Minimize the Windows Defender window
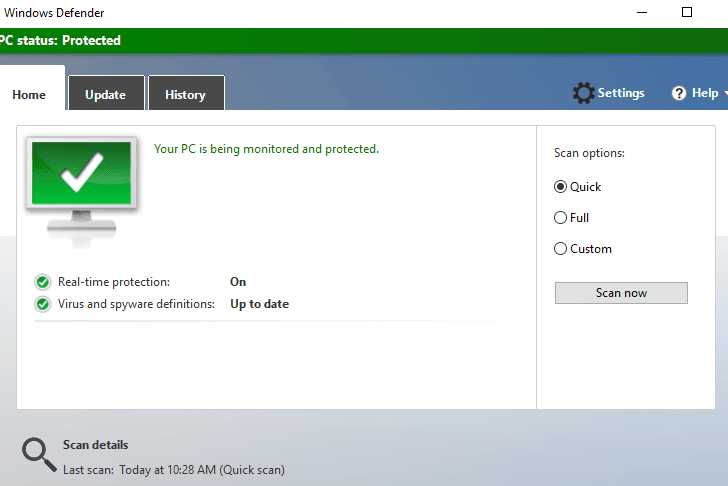The height and width of the screenshot is (486, 728). (642, 13)
